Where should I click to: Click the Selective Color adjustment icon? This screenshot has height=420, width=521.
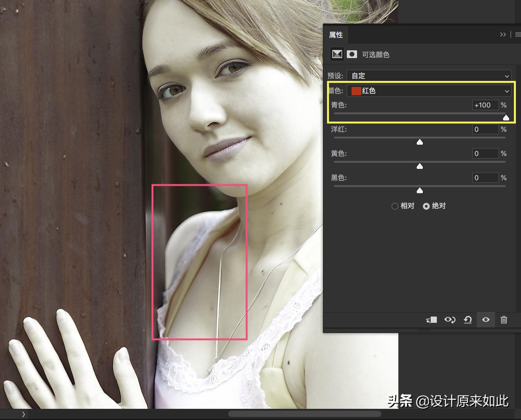click(337, 54)
